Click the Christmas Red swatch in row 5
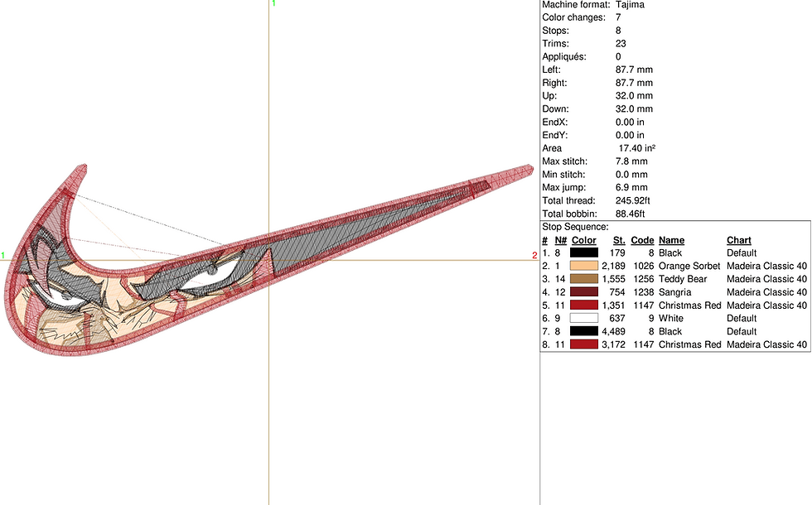812x505 pixels. point(583,305)
